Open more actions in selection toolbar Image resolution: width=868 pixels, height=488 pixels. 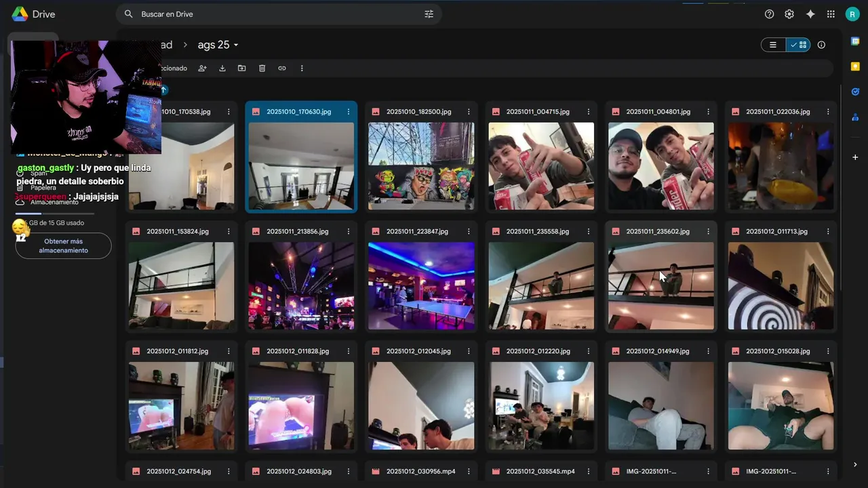302,68
